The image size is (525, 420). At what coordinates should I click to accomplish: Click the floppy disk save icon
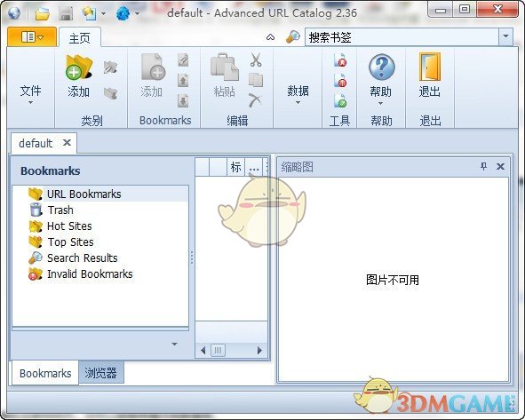pos(66,13)
